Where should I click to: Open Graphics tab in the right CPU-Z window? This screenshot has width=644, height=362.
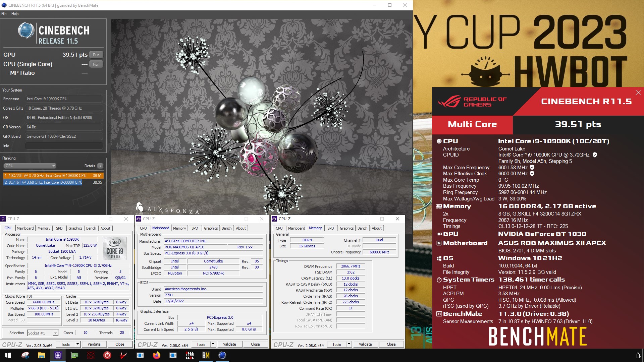(346, 228)
